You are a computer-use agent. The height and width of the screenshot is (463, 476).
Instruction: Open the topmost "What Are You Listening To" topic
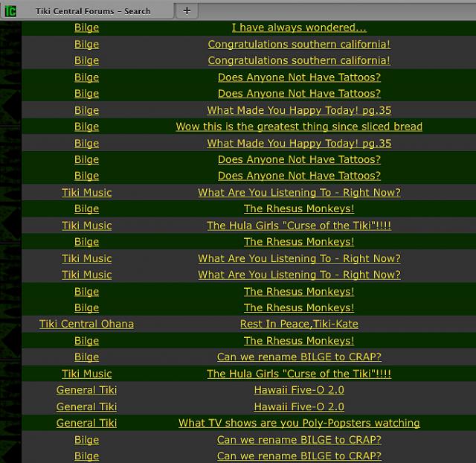[299, 192]
